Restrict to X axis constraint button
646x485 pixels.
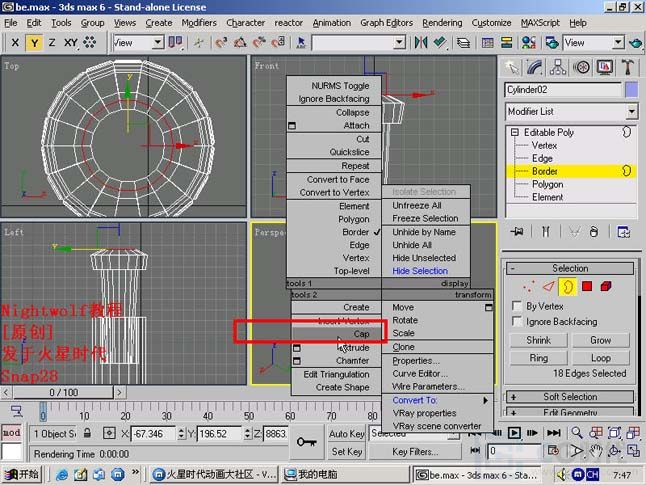(x=15, y=42)
